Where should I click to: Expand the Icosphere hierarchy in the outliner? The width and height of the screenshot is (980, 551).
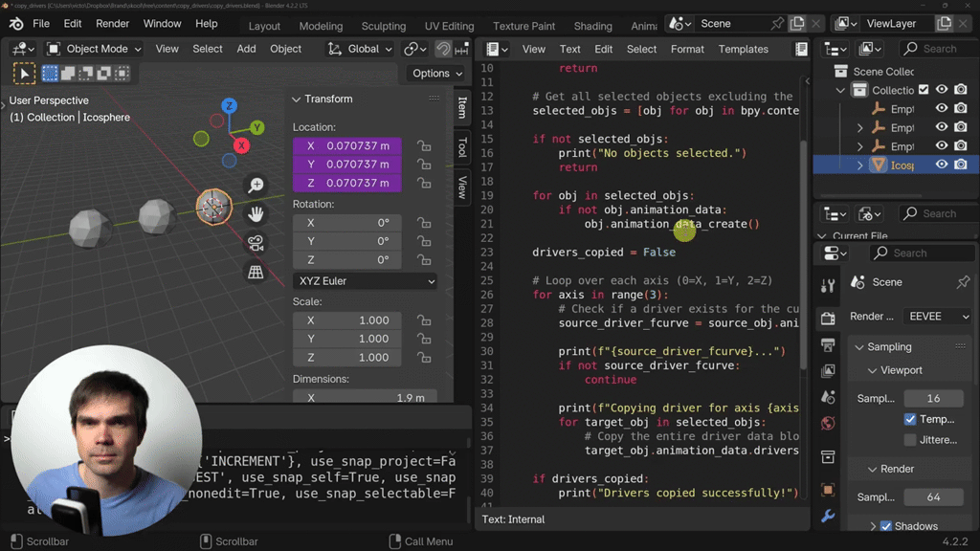tap(859, 165)
